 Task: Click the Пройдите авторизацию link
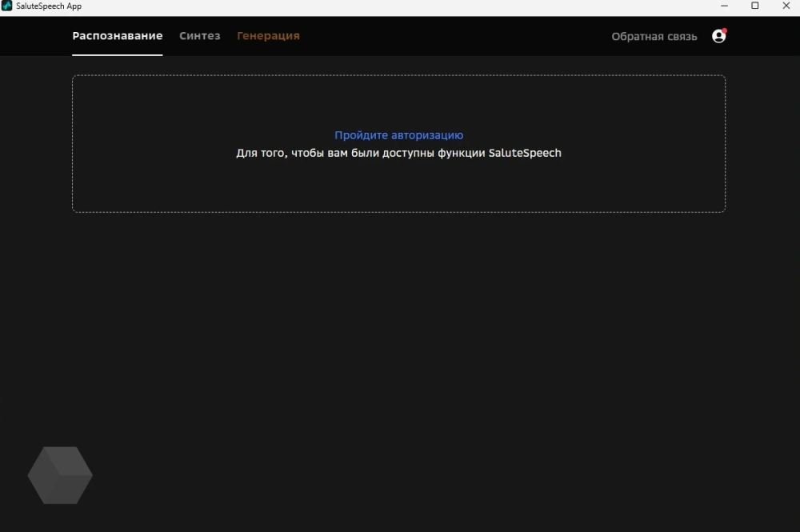398,135
